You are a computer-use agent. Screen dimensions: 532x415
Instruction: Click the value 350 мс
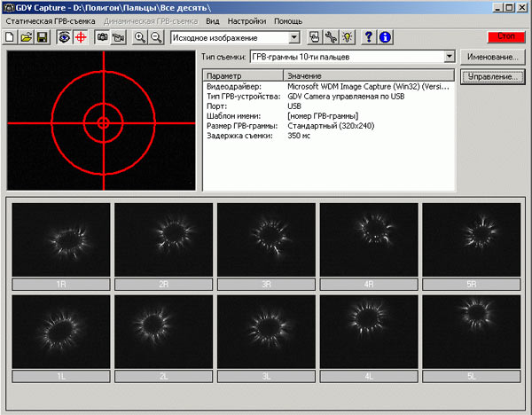coord(299,136)
